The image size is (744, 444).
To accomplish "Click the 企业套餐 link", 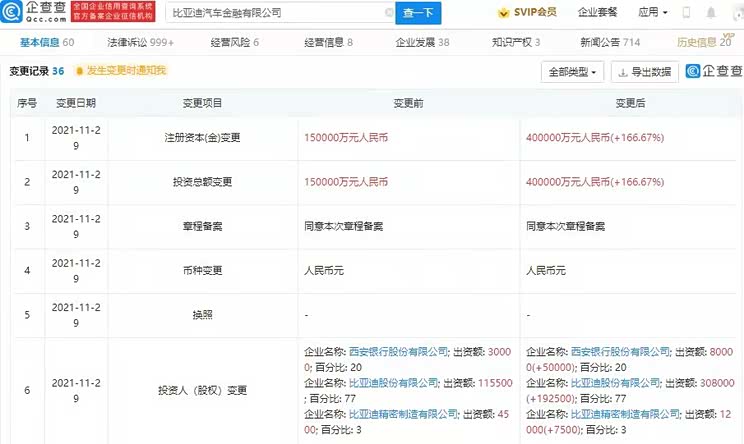I will (x=597, y=13).
